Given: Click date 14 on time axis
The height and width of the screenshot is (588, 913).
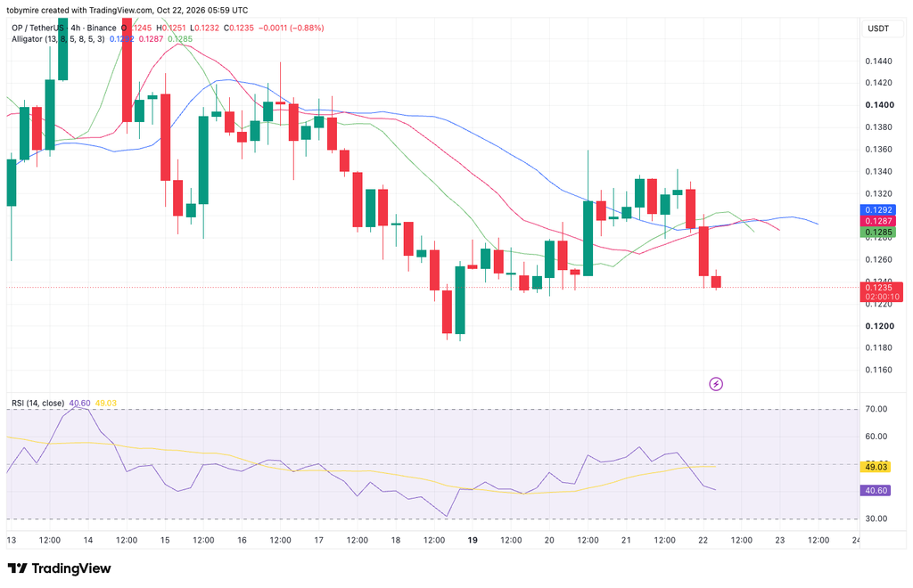Looking at the screenshot, I should 88,540.
